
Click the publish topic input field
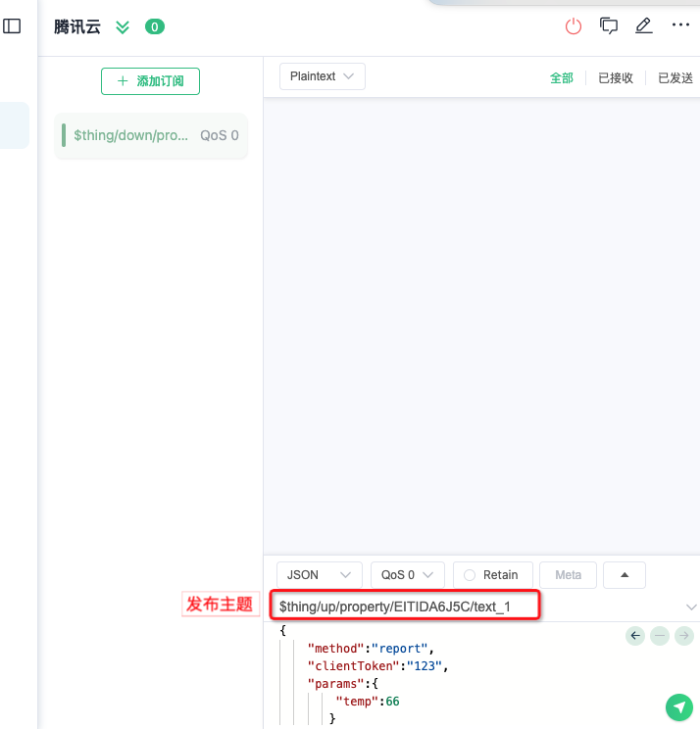tap(404, 607)
